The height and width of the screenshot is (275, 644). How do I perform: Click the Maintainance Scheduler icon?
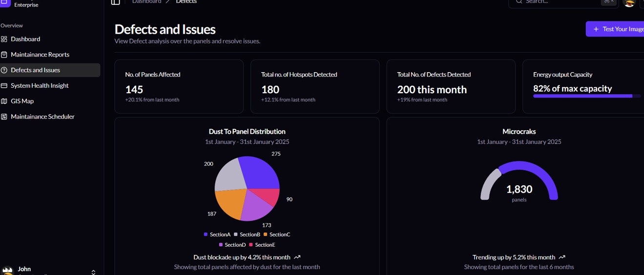click(4, 117)
